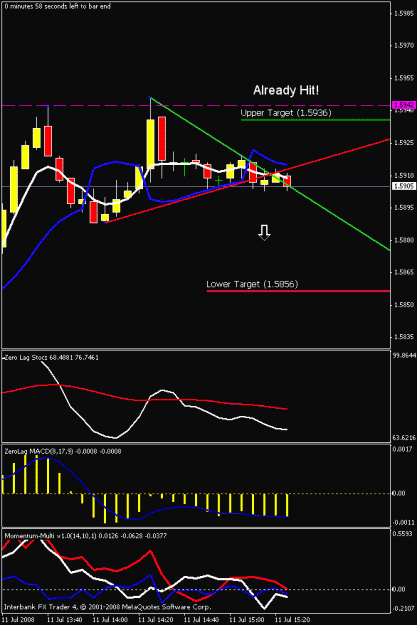Select the Zero Lag Stocs indicator label
The width and height of the screenshot is (417, 625).
(x=51, y=358)
